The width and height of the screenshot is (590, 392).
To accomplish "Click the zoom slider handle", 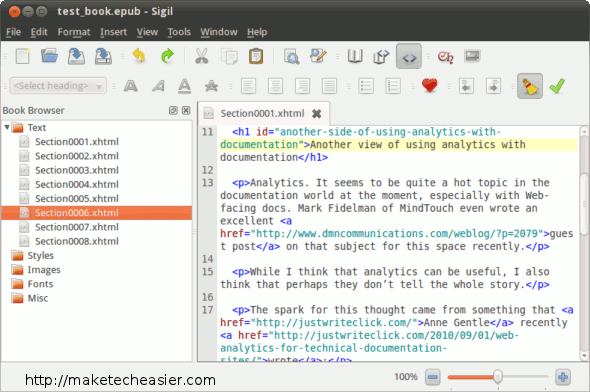I will click(498, 376).
